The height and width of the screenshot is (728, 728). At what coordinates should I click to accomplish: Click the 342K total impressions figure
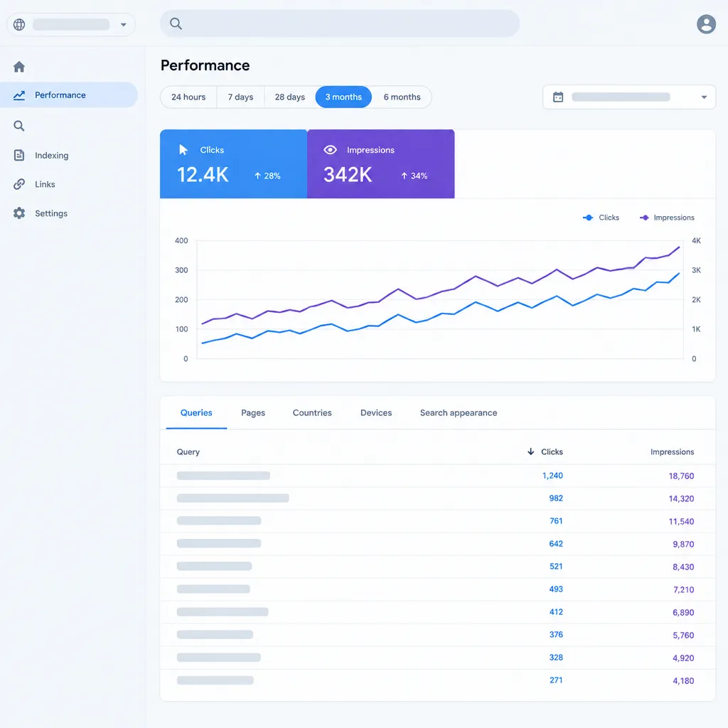pyautogui.click(x=348, y=175)
